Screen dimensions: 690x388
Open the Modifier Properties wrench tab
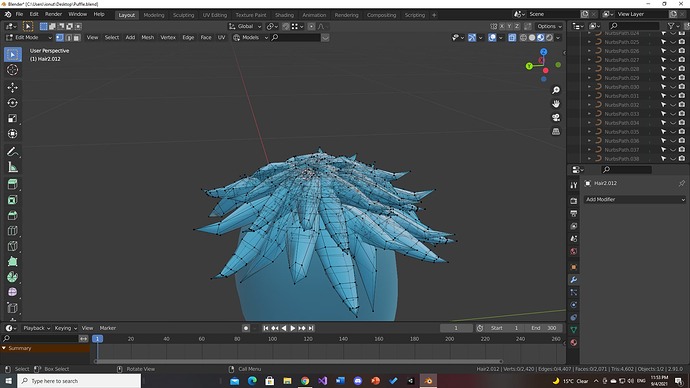tap(573, 280)
